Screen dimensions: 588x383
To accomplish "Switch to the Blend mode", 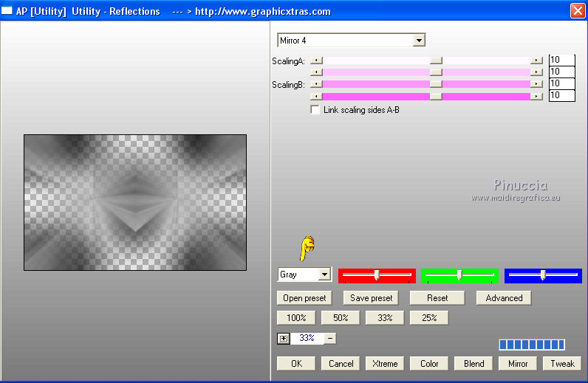I will (474, 364).
